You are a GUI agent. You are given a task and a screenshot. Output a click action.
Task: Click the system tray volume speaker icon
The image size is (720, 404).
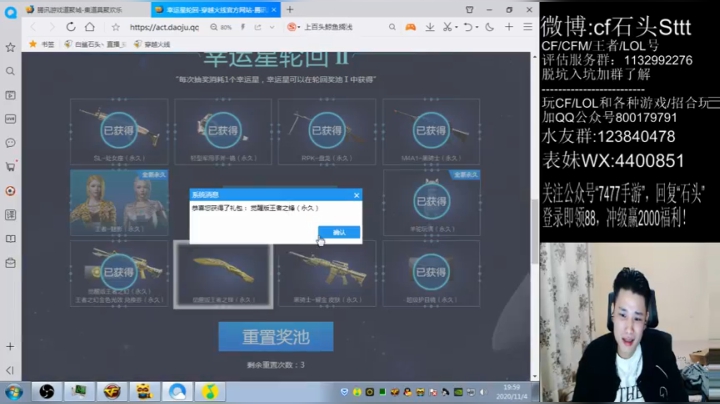pos(483,392)
